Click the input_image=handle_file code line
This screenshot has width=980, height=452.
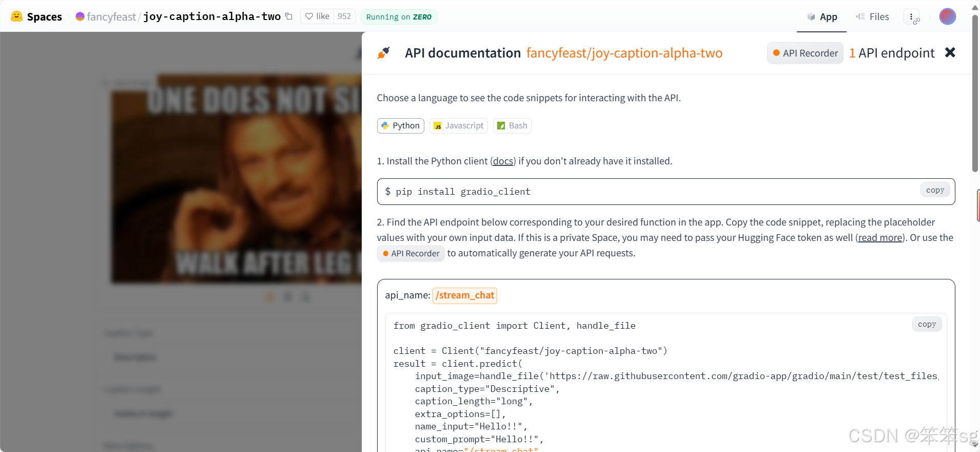[x=677, y=376]
